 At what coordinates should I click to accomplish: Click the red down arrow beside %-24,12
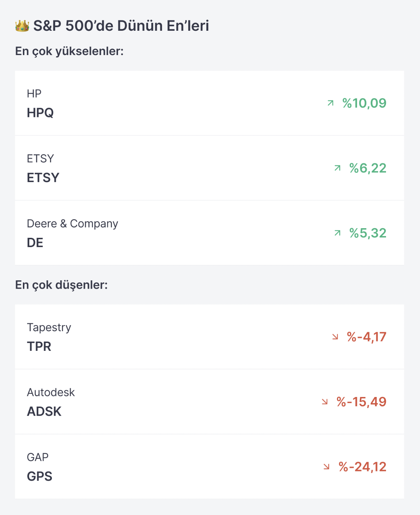click(x=327, y=467)
